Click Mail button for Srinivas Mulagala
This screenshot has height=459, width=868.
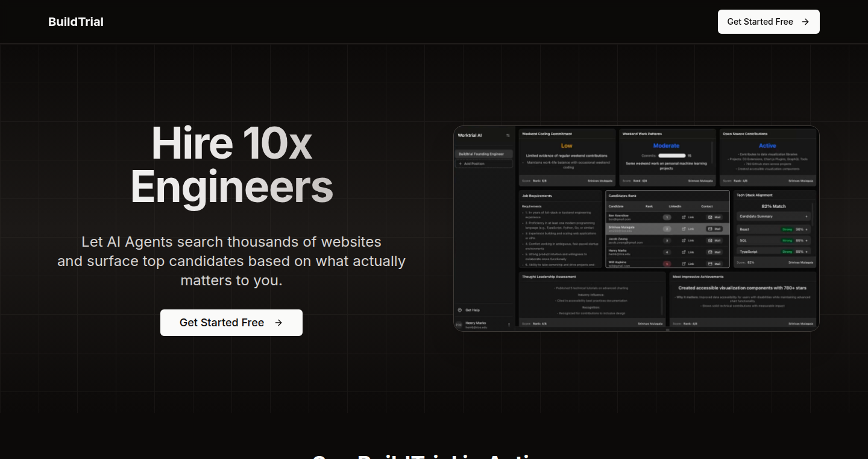point(714,229)
